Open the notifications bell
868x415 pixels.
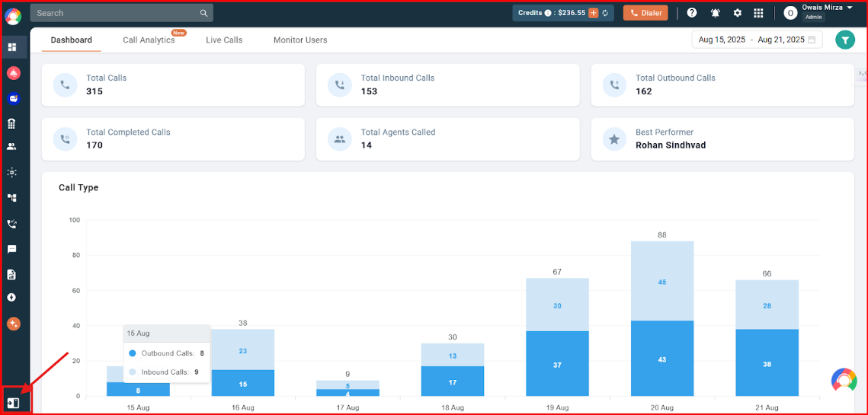tap(716, 13)
